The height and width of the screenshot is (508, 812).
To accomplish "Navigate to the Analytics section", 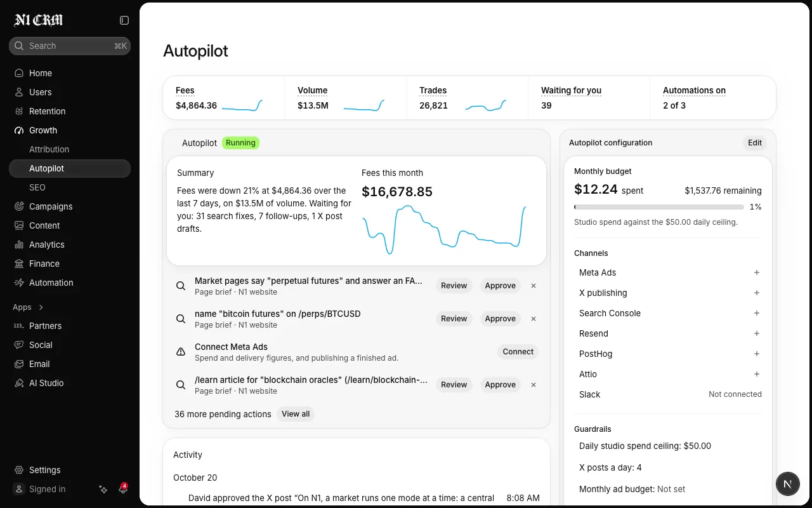I will (x=70, y=244).
